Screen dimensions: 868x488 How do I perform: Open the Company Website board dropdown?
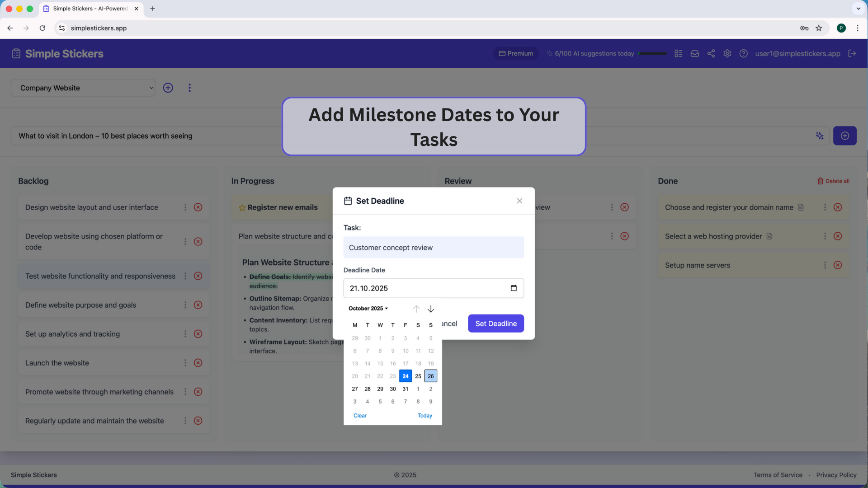coord(83,88)
